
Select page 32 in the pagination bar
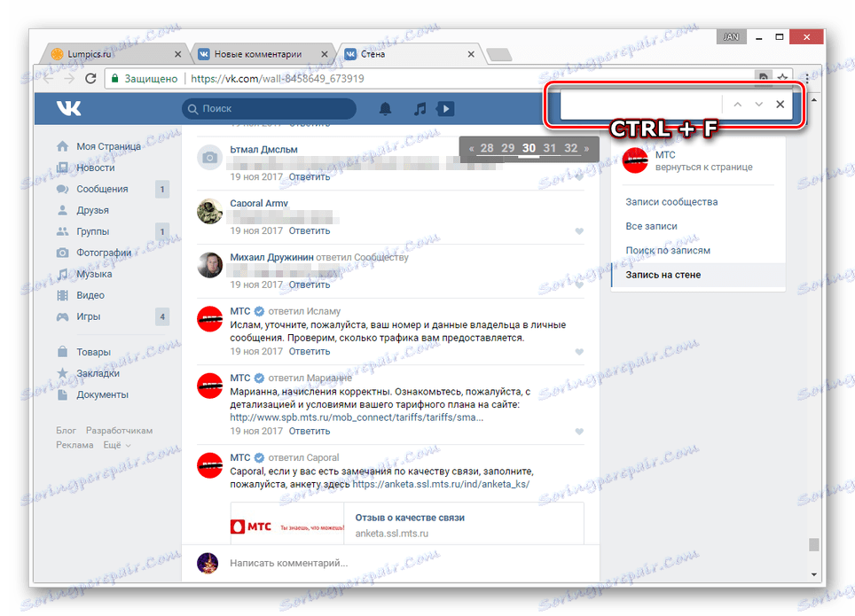tap(571, 148)
